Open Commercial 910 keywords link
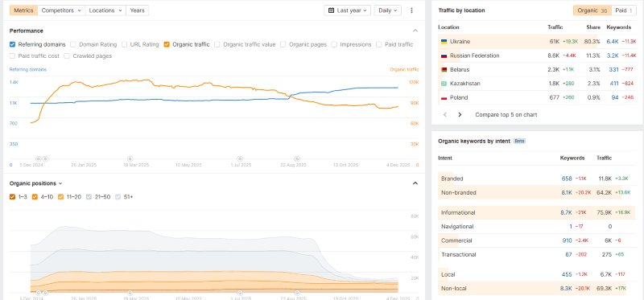This screenshot has width=644, height=300. pos(568,241)
